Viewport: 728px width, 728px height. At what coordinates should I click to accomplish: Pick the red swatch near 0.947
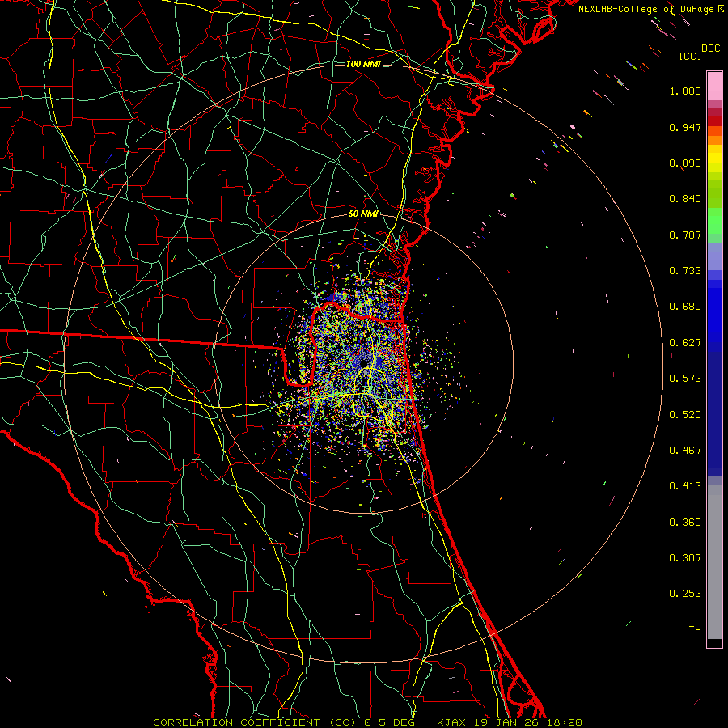[714, 121]
